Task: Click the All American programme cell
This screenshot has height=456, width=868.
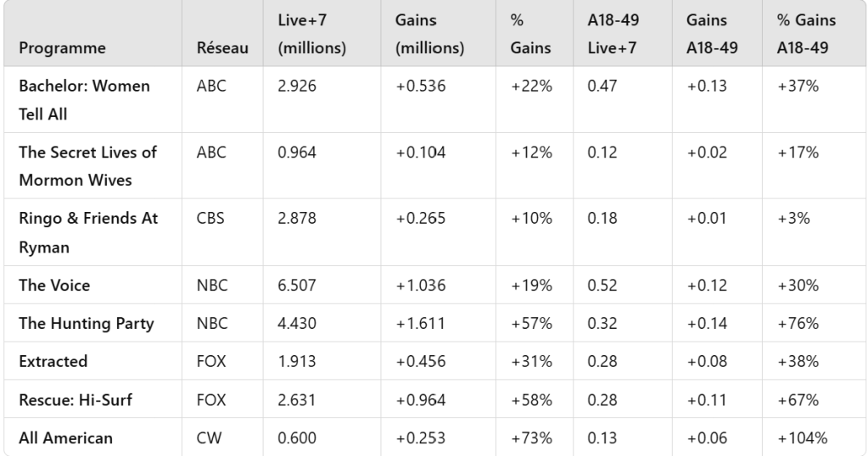Action: [x=66, y=437]
